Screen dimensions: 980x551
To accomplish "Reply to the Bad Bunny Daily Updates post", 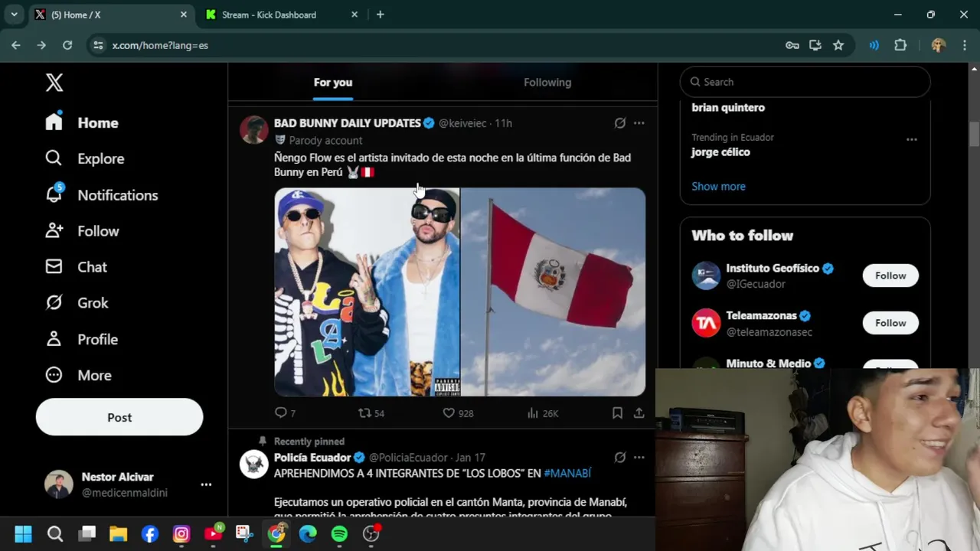I will click(x=285, y=413).
